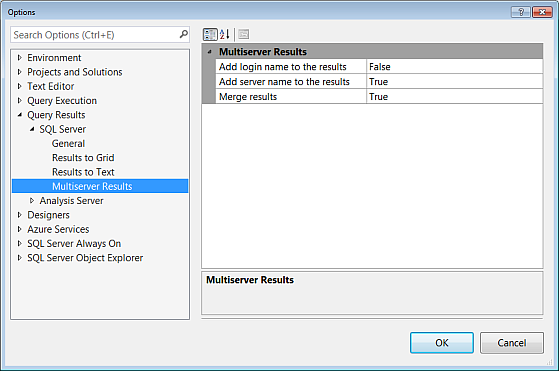Open Property Pages toolbar icon
Viewport: 559px width, 371px height.
[243, 35]
